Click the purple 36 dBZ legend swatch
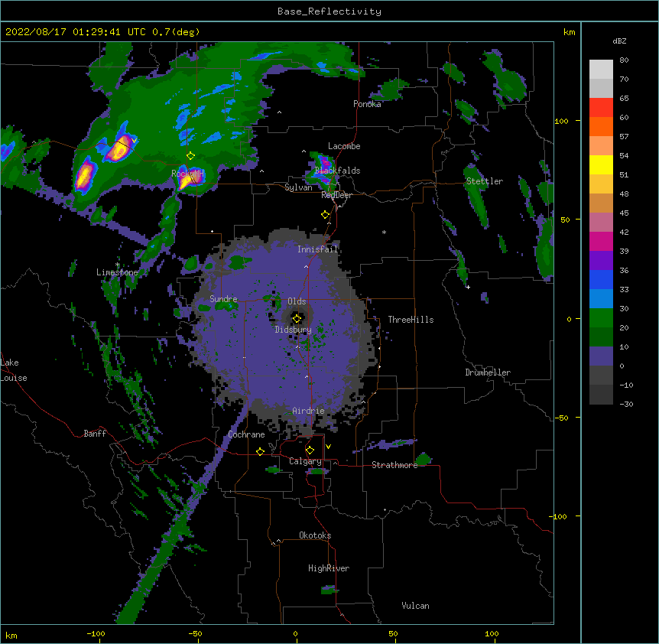Screen dimensions: 659x644 (x=601, y=261)
